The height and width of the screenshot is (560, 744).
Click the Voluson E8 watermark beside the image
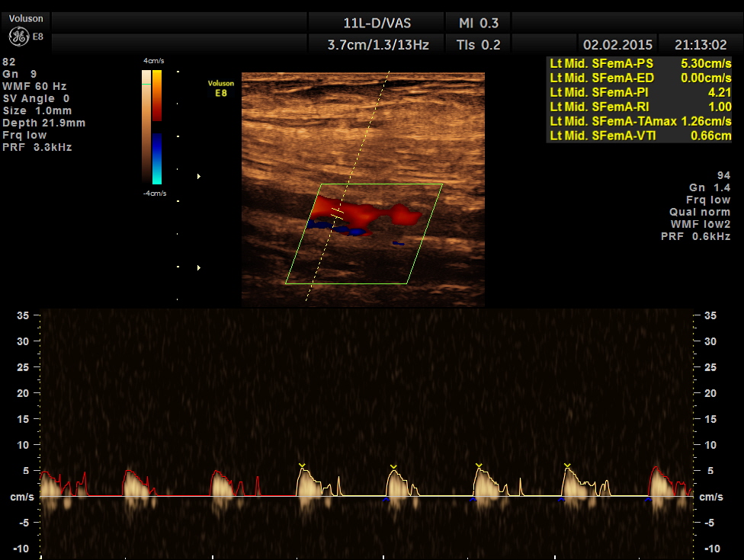coord(220,88)
